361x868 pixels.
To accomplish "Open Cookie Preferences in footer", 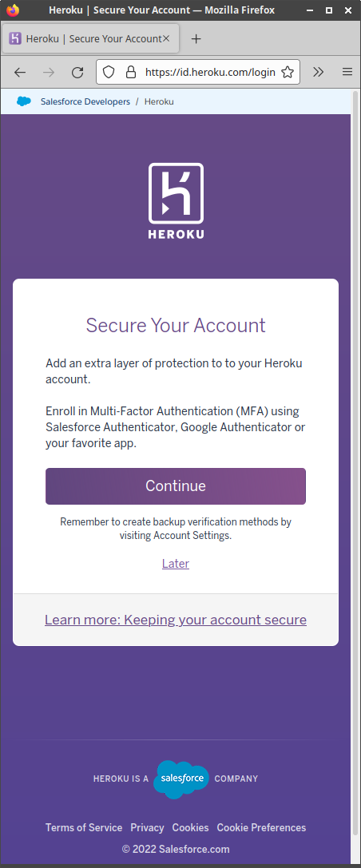I will pos(261,827).
